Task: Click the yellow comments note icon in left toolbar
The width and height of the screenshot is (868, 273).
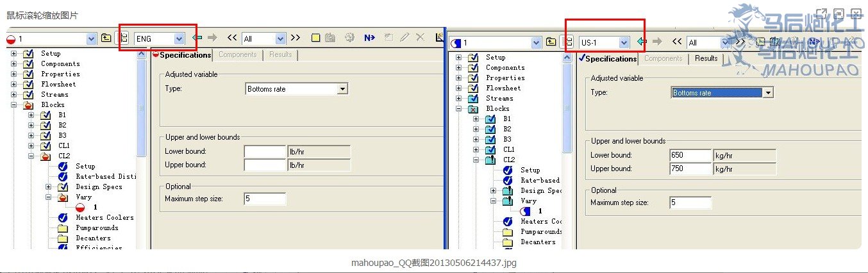Action: (x=316, y=38)
